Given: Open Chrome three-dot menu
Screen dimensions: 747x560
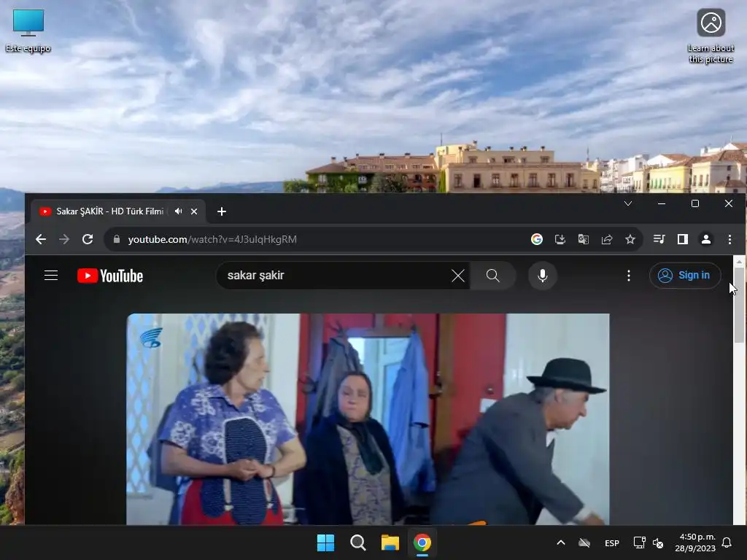Looking at the screenshot, I should (x=729, y=239).
